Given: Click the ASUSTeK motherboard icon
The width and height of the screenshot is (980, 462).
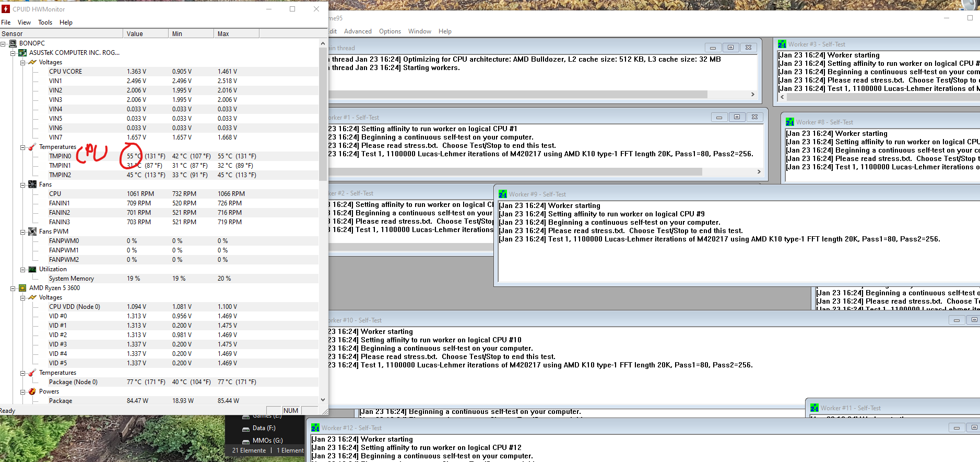Looking at the screenshot, I should 22,53.
